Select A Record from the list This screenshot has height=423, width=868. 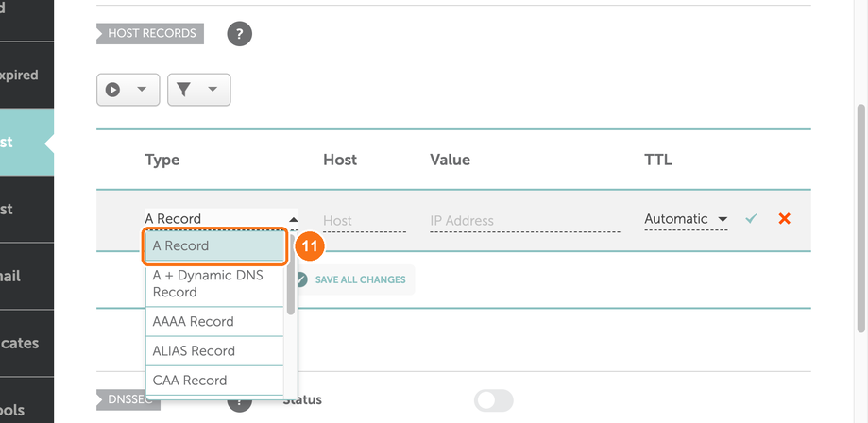(214, 245)
